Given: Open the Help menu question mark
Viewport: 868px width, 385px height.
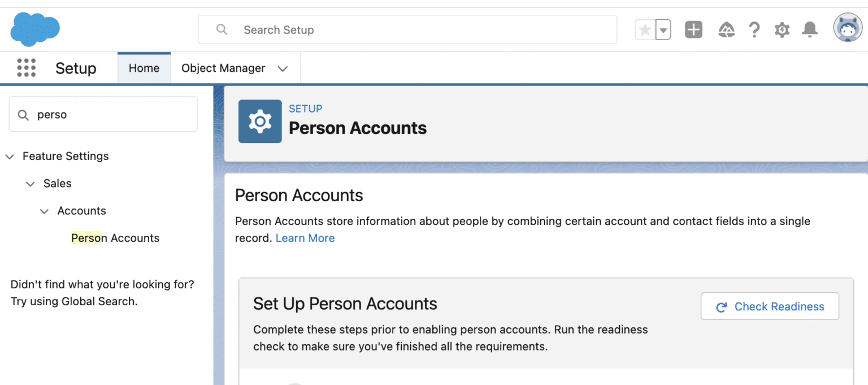Looking at the screenshot, I should (x=754, y=29).
